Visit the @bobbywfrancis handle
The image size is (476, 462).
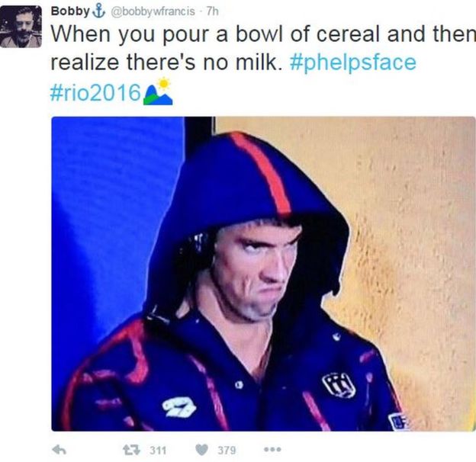tap(153, 11)
